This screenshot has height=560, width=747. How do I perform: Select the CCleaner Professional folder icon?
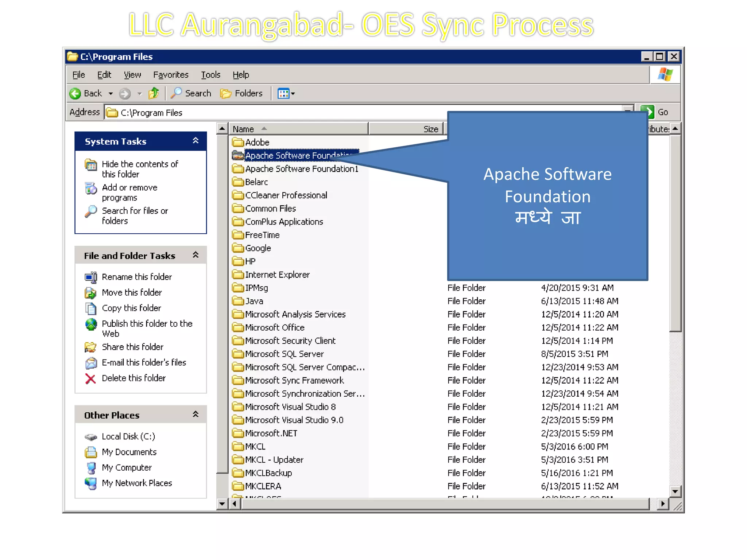238,195
